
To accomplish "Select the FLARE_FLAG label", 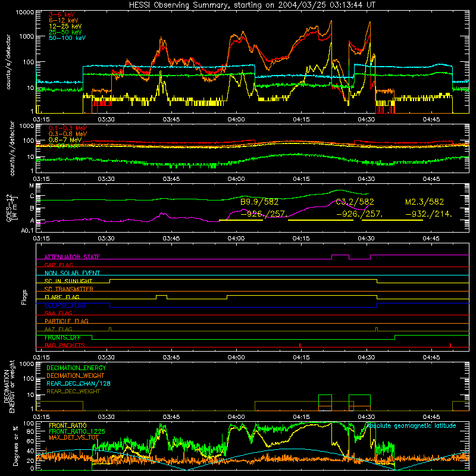I will click(62, 297).
